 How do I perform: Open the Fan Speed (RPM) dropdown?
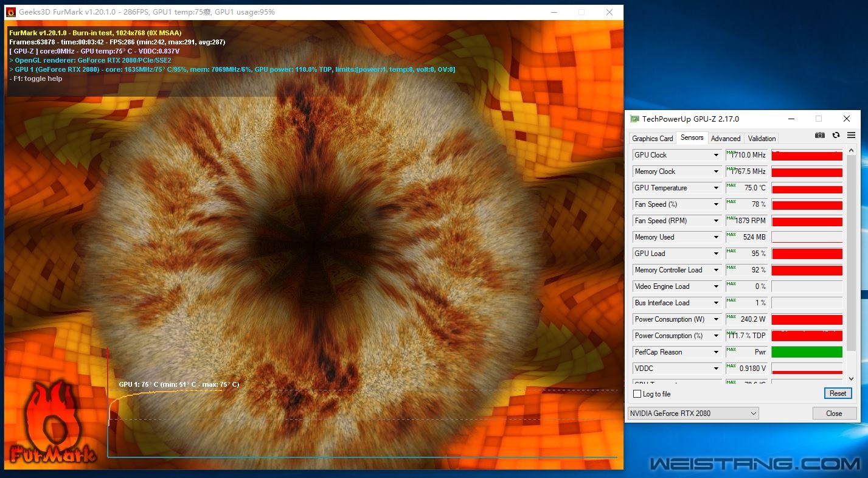click(716, 221)
